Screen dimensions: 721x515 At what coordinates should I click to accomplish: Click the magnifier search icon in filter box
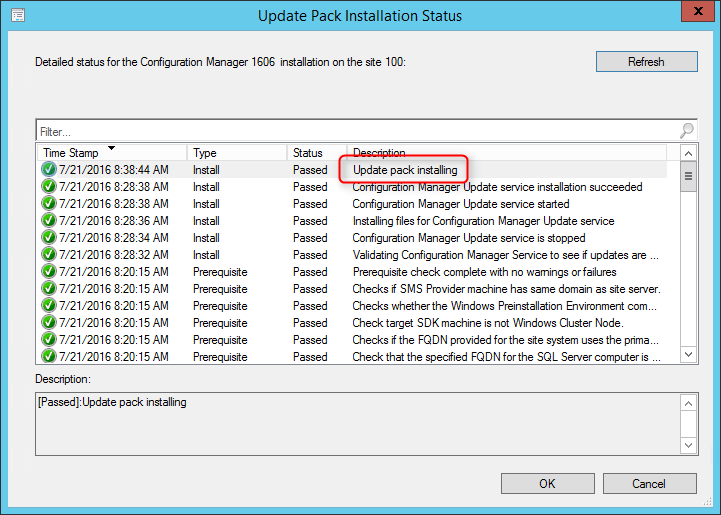point(687,131)
